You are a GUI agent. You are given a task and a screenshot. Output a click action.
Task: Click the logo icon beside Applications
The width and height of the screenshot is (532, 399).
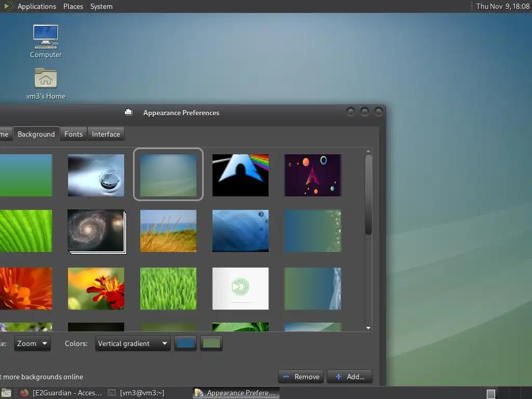click(x=8, y=6)
